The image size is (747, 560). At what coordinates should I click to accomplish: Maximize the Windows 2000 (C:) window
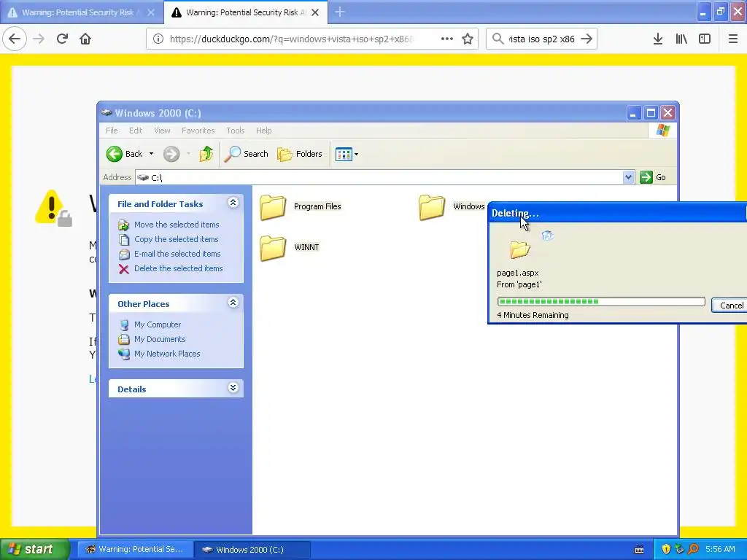651,113
